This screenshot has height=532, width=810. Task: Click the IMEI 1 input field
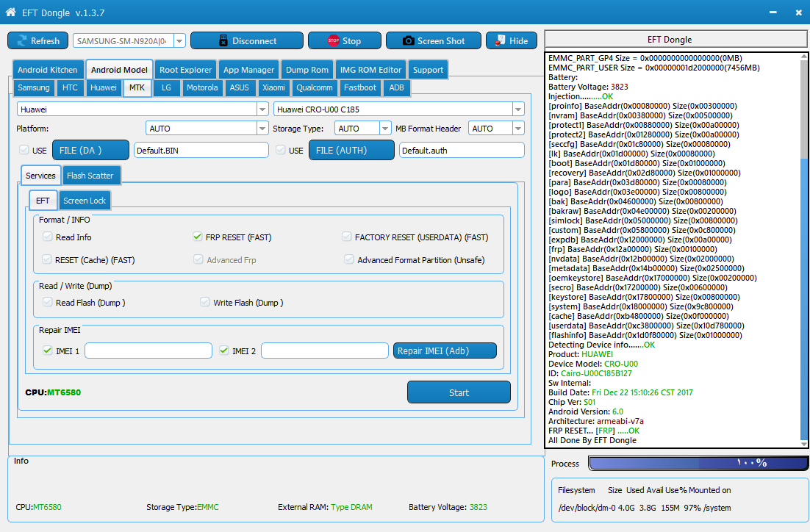148,351
